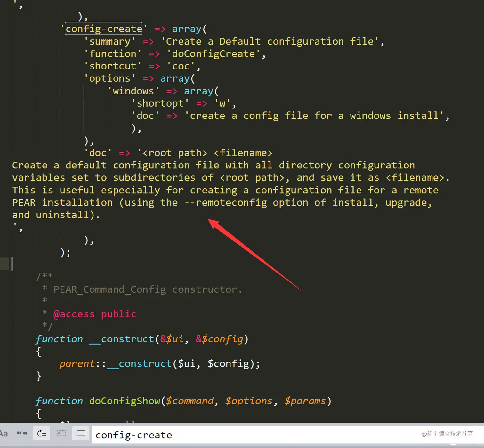
Task: Toggle case-sensitive search (Aa)
Action: point(4,434)
